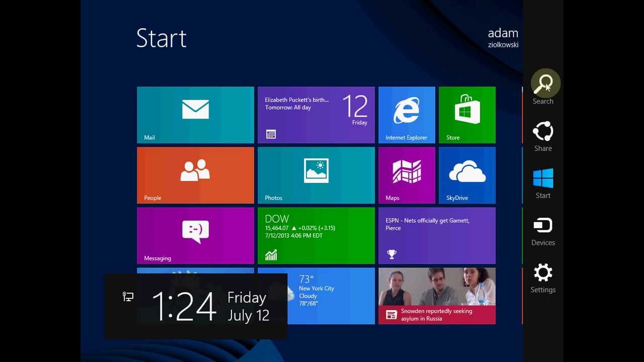Screen dimensions: 644x362
Task: Open the Store tile
Action: point(467,115)
